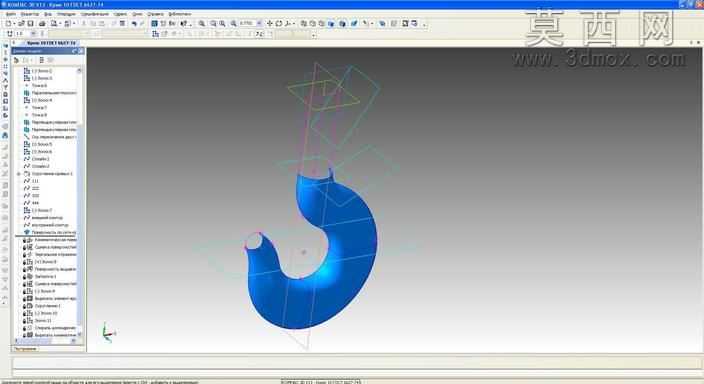The image size is (704, 384).
Task: Select curve 111 in the model tree
Action: (35, 181)
